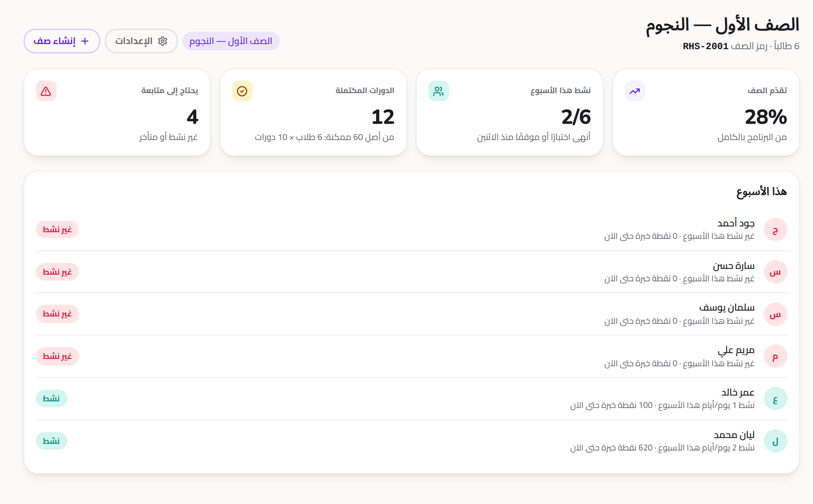Viewport: 813px width, 504px height.
Task: Click the غير نشط badge for سارة حسن
Action: pyautogui.click(x=57, y=272)
